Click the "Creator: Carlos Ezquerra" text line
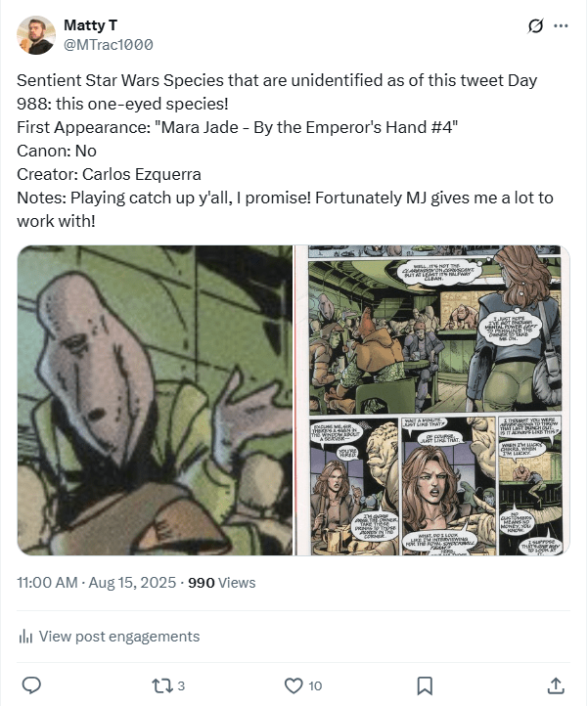Image resolution: width=588 pixels, height=706 pixels. point(109,174)
